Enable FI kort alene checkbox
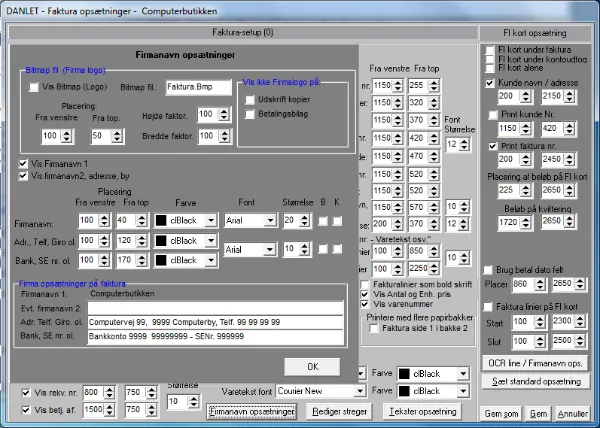The height and width of the screenshot is (428, 600). click(x=490, y=68)
